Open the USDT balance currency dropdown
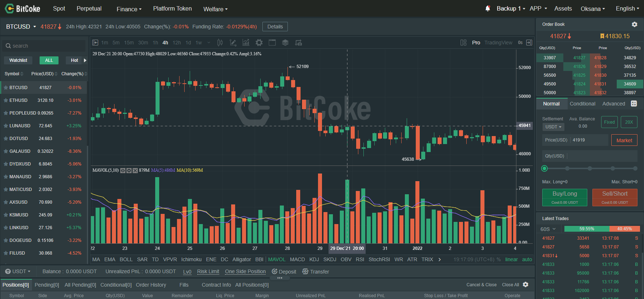The image size is (644, 299). point(18,271)
